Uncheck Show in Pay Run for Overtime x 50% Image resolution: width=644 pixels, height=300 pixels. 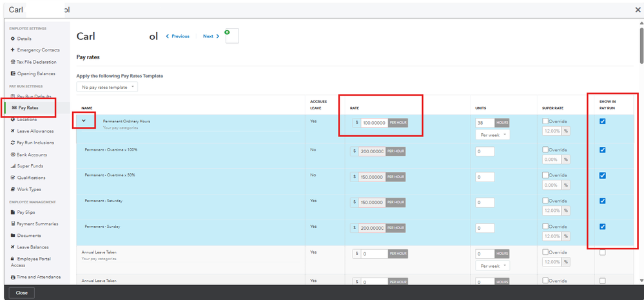tap(603, 176)
